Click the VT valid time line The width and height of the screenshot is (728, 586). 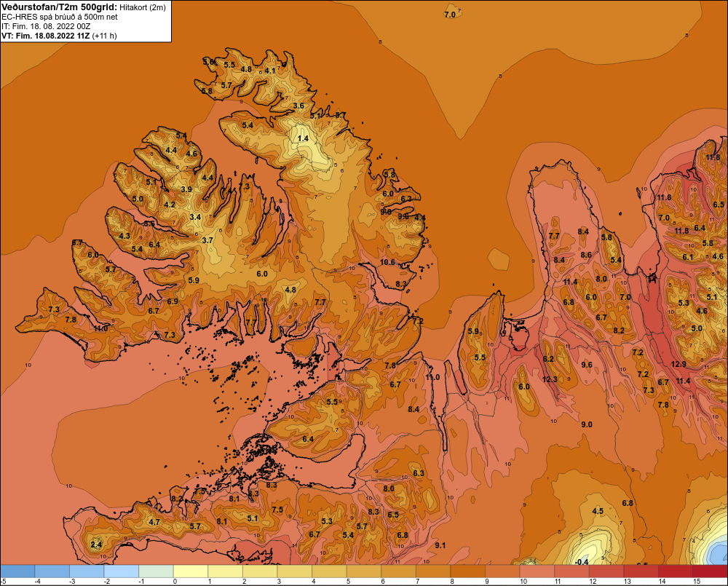point(59,36)
